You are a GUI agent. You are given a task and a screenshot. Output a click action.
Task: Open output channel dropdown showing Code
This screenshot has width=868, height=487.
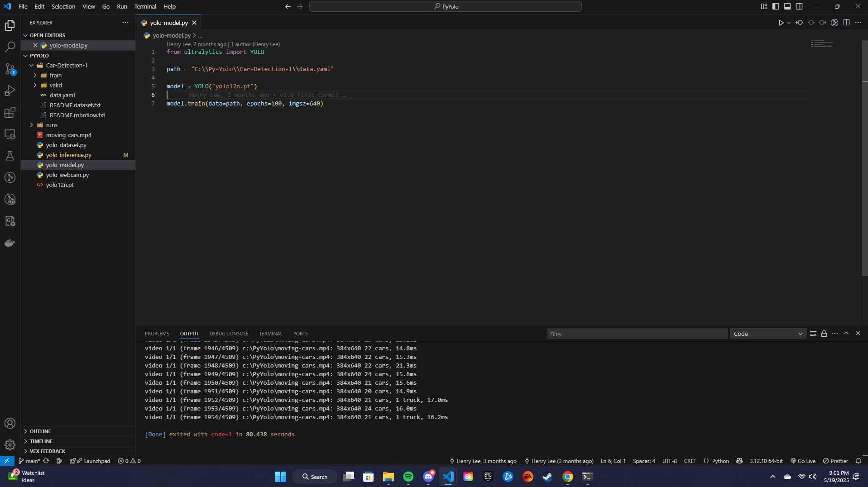[x=768, y=334]
